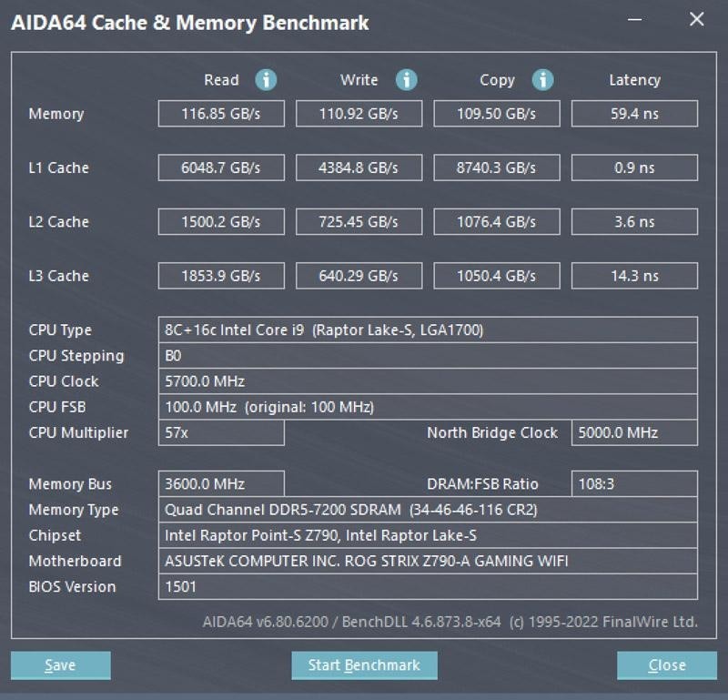The height and width of the screenshot is (700, 728).
Task: Click the CPU Clock field showing 5700.0 MHz
Action: (428, 381)
